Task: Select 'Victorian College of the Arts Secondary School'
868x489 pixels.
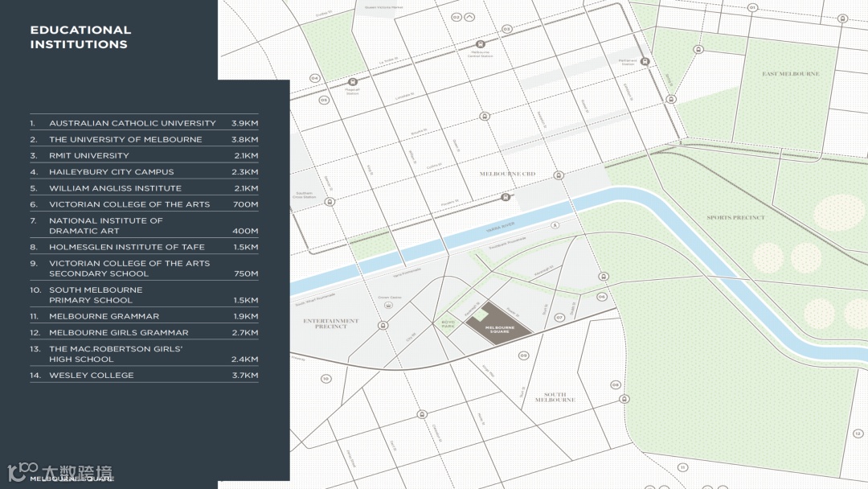Action: coord(144,268)
